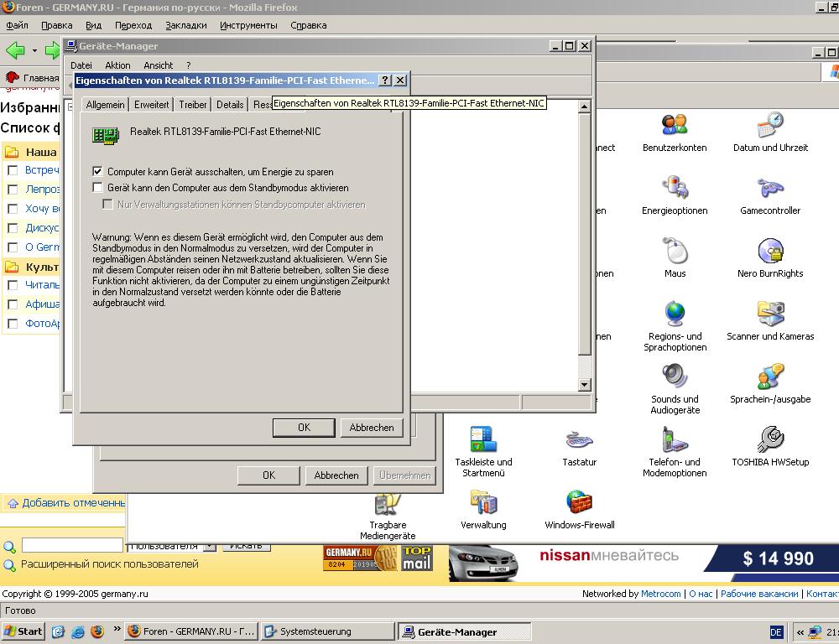Click the search magnifier icon beside the user search field
Viewport: 839px width, 644px height.
[9, 547]
